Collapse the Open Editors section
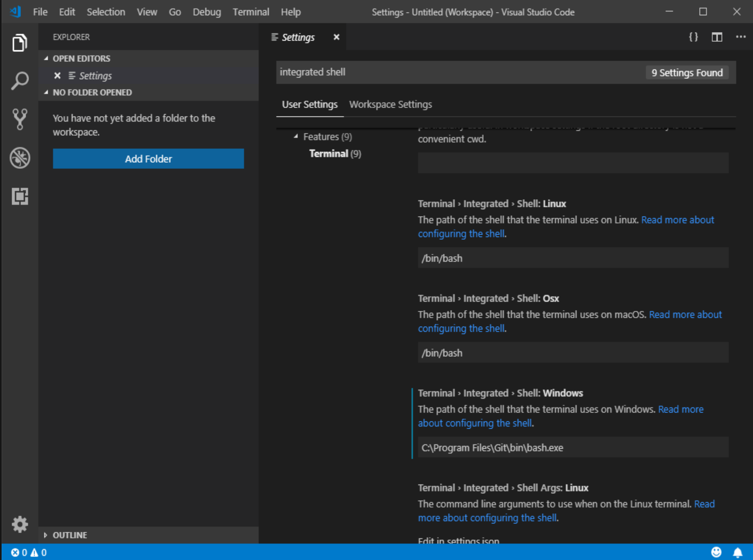Screen dimensions: 753x560 [x=149, y=59]
